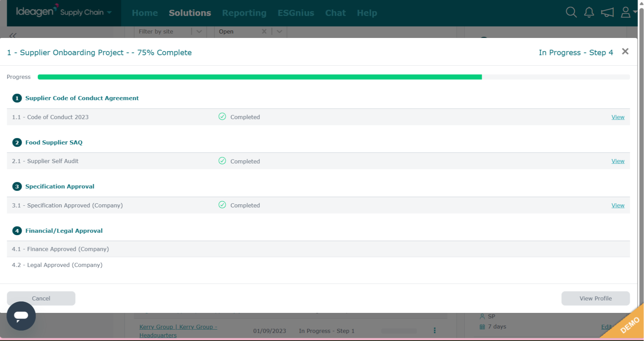This screenshot has height=341, width=644.
Task: Click person icon beside SP
Action: tap(482, 316)
